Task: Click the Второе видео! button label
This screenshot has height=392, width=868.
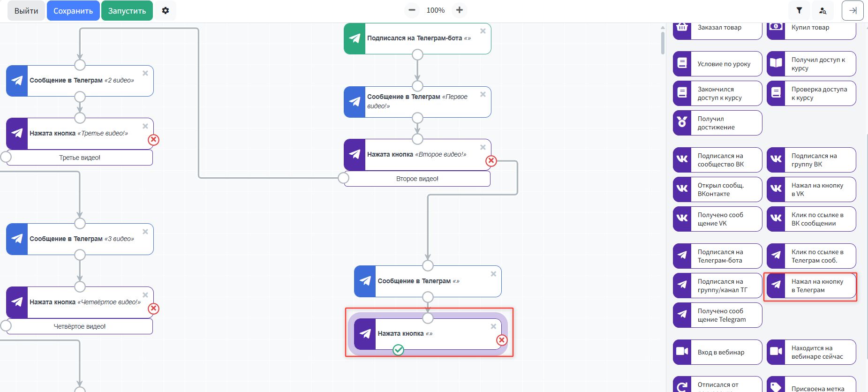Action: point(417,179)
